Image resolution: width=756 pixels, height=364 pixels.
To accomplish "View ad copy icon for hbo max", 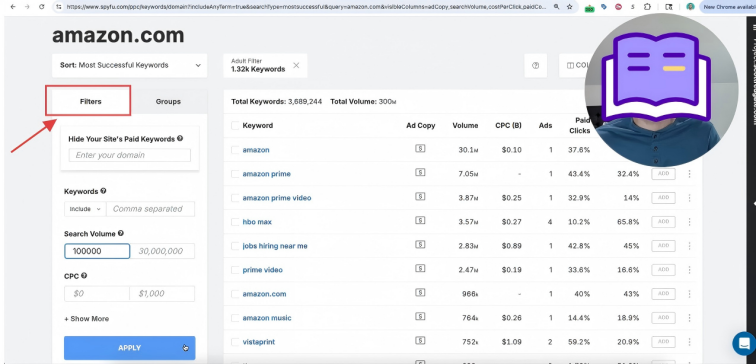I will tap(420, 221).
